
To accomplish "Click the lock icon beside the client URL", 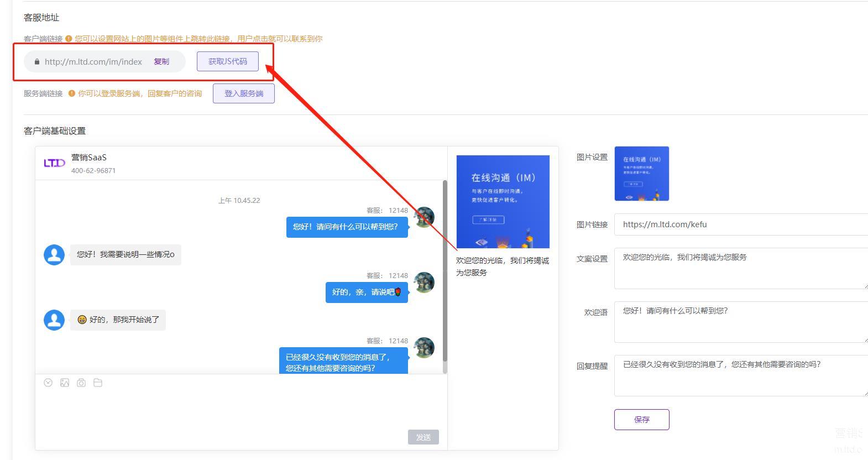I will point(37,62).
